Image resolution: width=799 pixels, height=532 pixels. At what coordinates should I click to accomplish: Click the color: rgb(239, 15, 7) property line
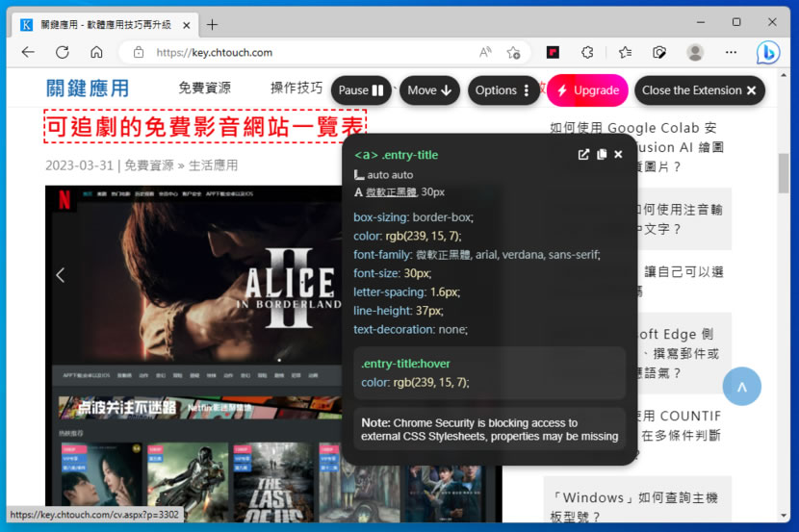pos(407,236)
